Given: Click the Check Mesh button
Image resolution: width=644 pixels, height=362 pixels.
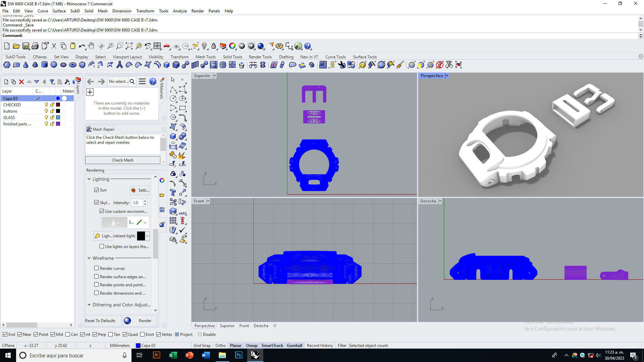Looking at the screenshot, I should point(122,160).
